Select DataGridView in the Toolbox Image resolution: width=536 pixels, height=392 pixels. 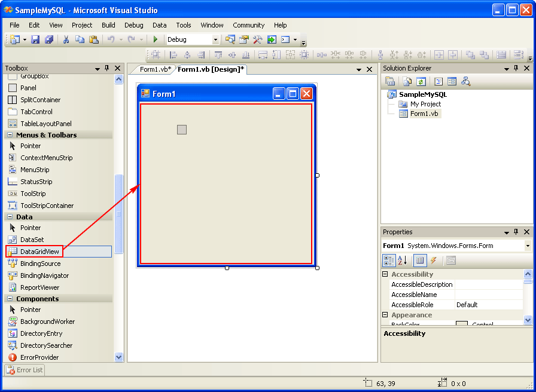point(59,252)
